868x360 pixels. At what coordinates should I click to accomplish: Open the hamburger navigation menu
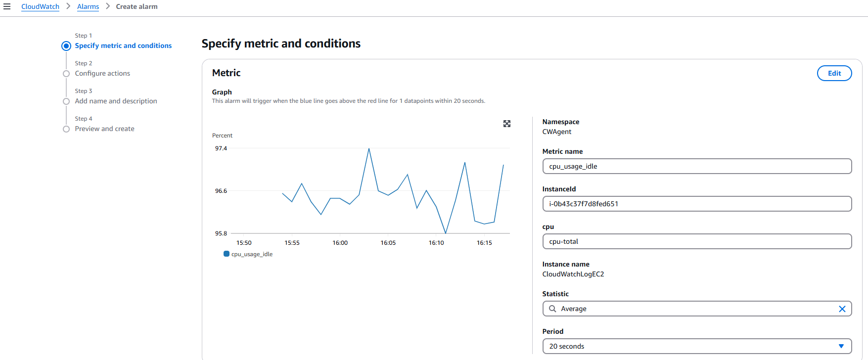click(7, 6)
